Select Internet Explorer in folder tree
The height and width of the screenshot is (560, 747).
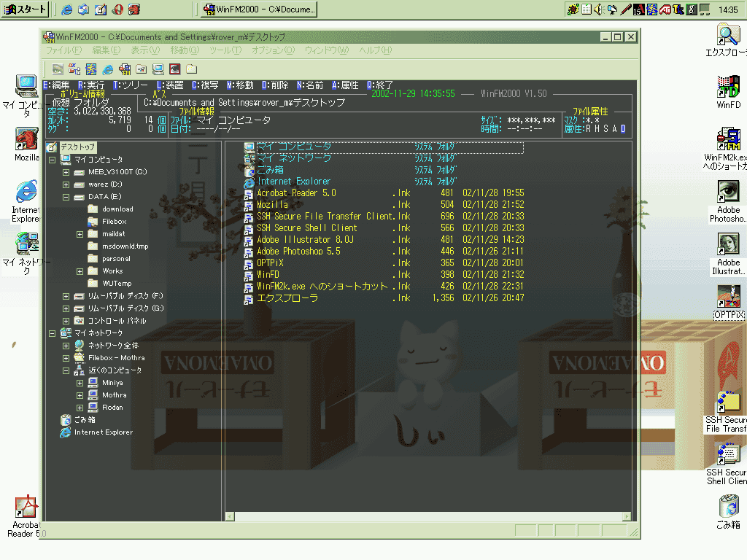pyautogui.click(x=104, y=432)
